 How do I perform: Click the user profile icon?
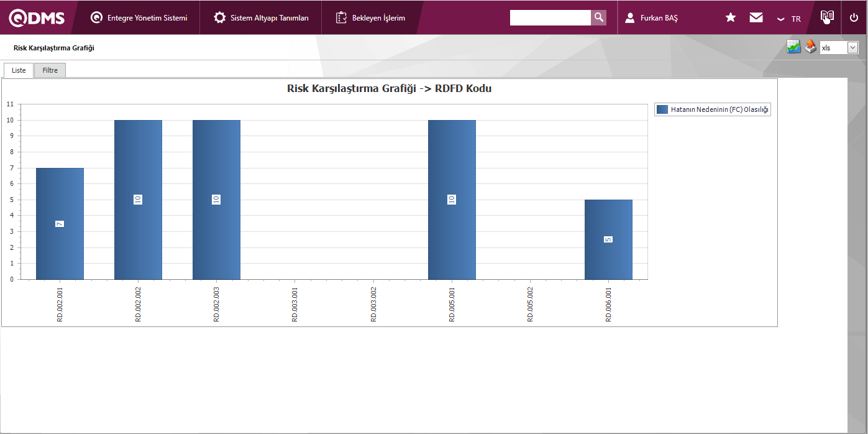pyautogui.click(x=629, y=18)
